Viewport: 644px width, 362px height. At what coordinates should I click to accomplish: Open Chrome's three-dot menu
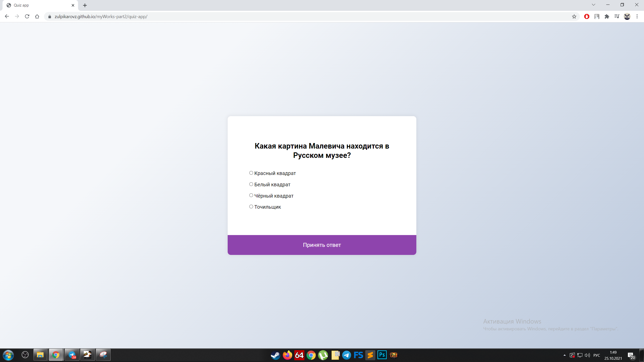(637, 16)
